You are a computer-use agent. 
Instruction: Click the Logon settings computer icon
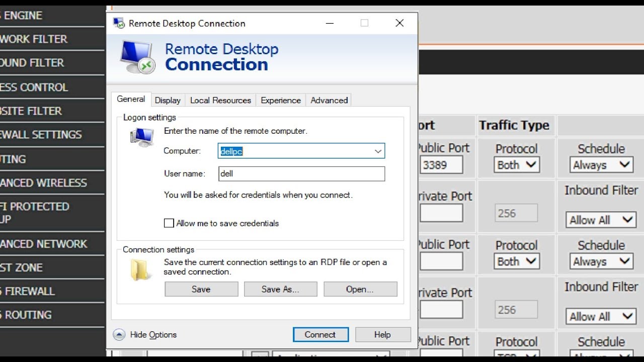(142, 137)
